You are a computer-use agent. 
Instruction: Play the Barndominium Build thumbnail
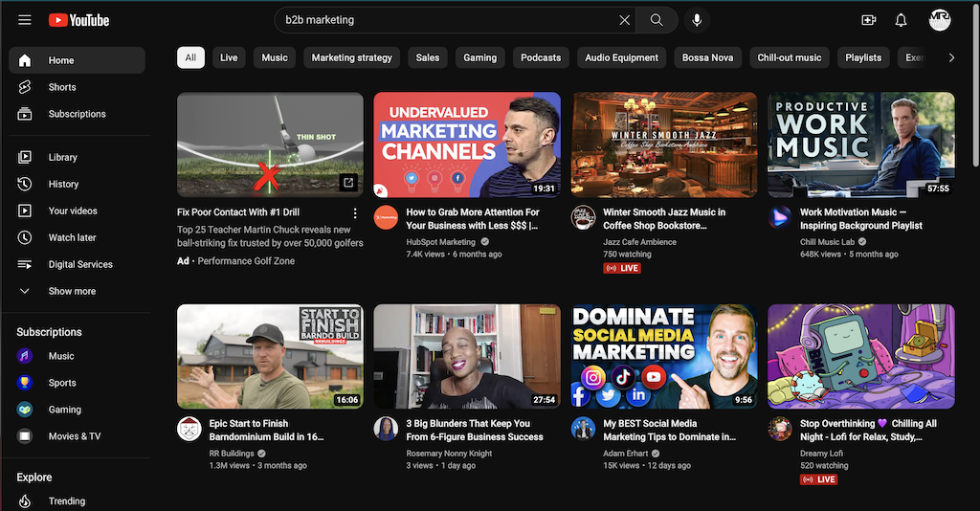coord(270,357)
